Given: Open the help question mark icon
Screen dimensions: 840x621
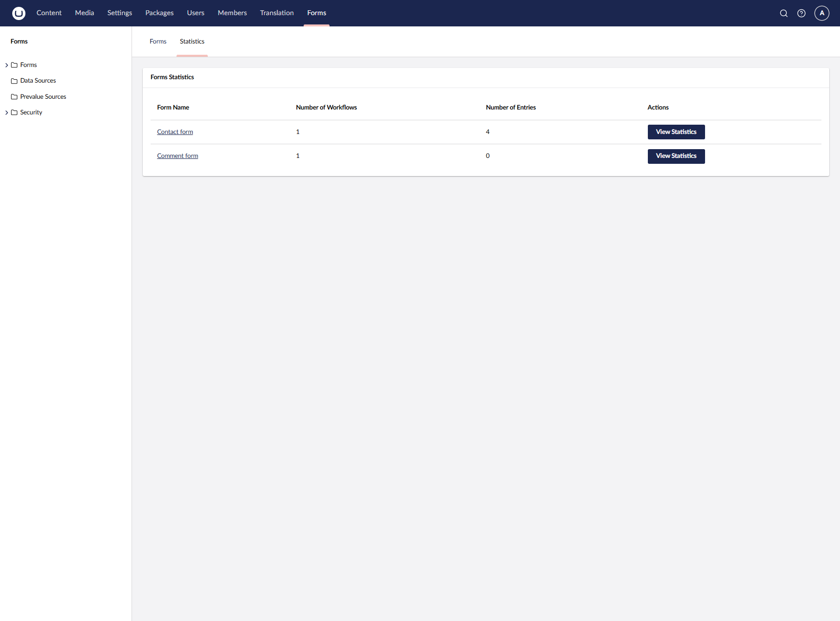Looking at the screenshot, I should (x=801, y=13).
